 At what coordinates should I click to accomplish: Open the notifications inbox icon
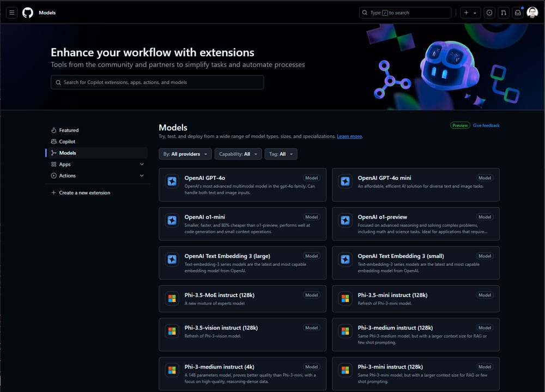pyautogui.click(x=518, y=13)
